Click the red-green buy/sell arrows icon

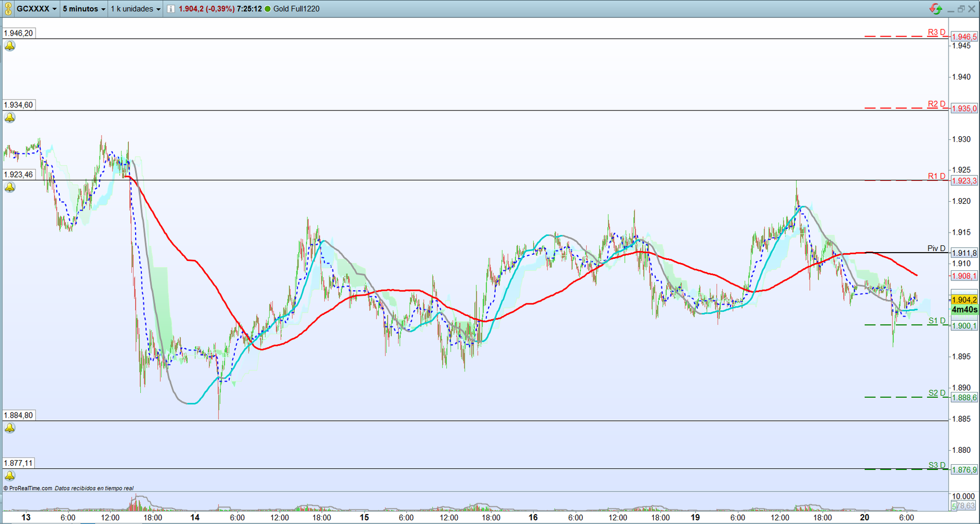[x=935, y=9]
